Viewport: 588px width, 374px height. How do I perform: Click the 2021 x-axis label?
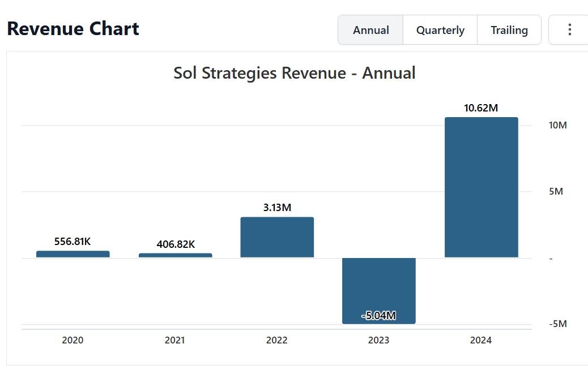click(x=174, y=340)
